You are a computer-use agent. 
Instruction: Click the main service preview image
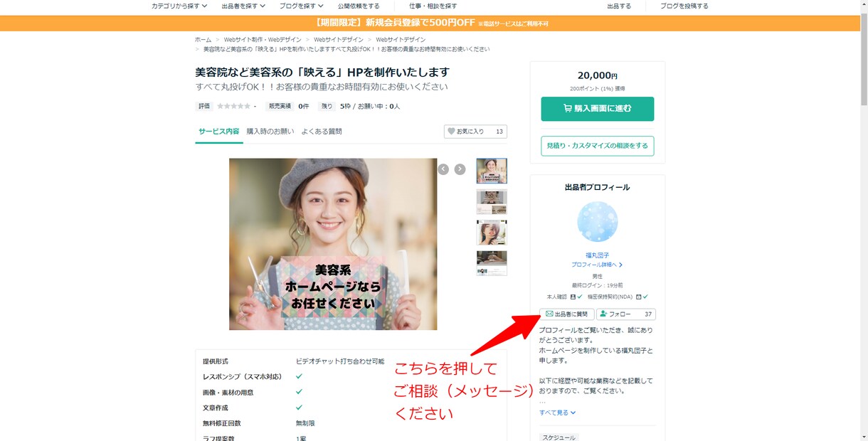tap(333, 244)
